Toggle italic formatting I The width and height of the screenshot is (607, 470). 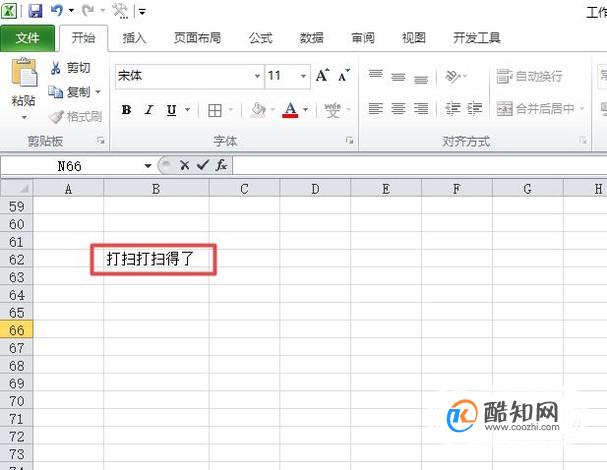pos(149,110)
